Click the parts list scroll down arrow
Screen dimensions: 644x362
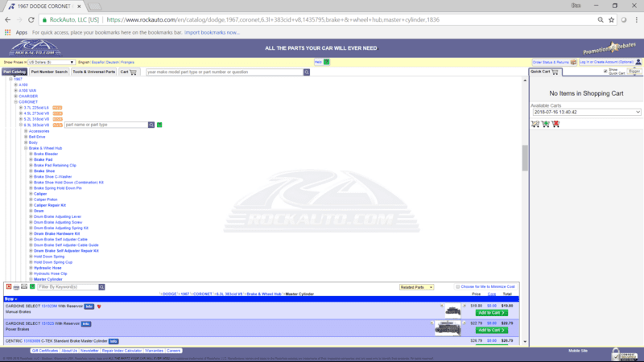pos(525,341)
